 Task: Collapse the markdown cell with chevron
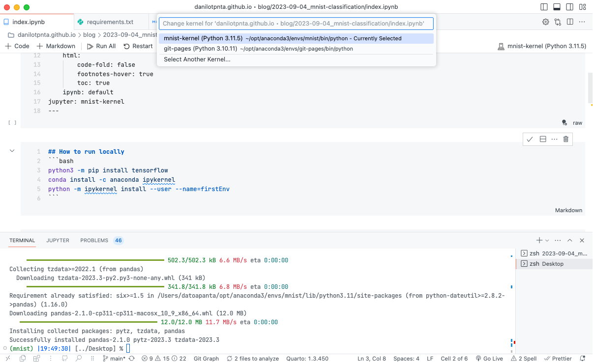pos(12,151)
